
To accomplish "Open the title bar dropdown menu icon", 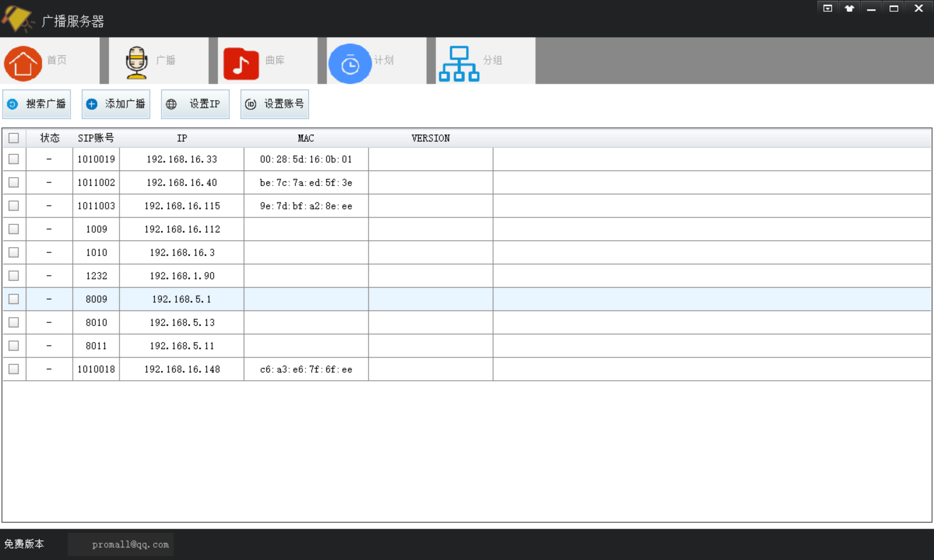I will [x=827, y=8].
